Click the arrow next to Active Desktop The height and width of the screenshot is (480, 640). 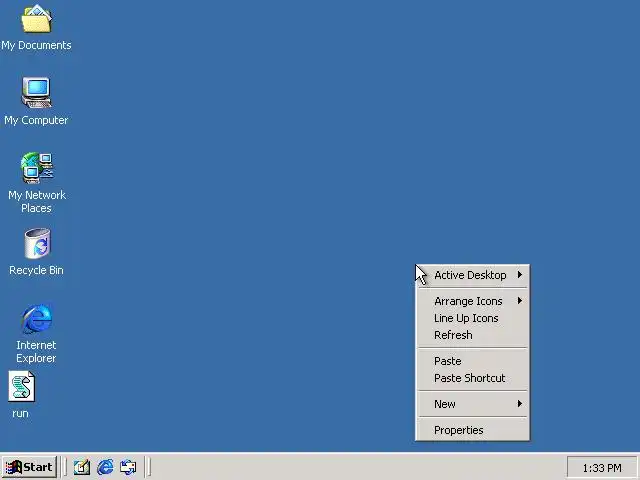click(x=520, y=275)
